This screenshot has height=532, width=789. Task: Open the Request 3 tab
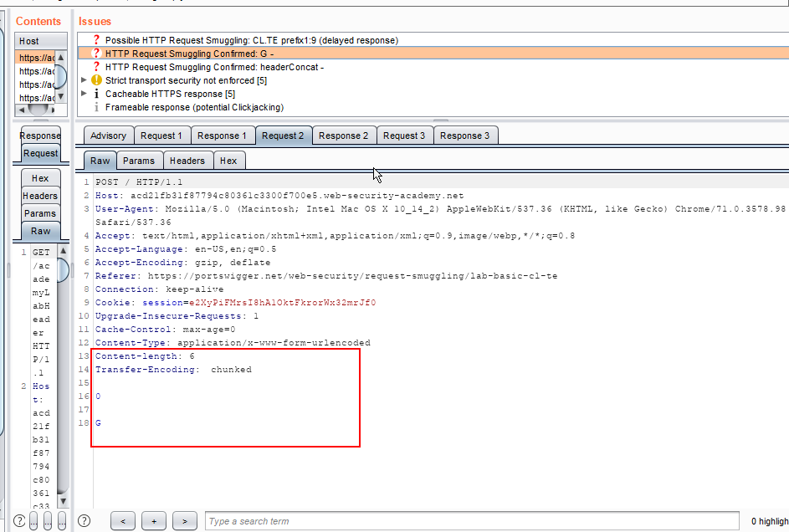[x=404, y=136]
